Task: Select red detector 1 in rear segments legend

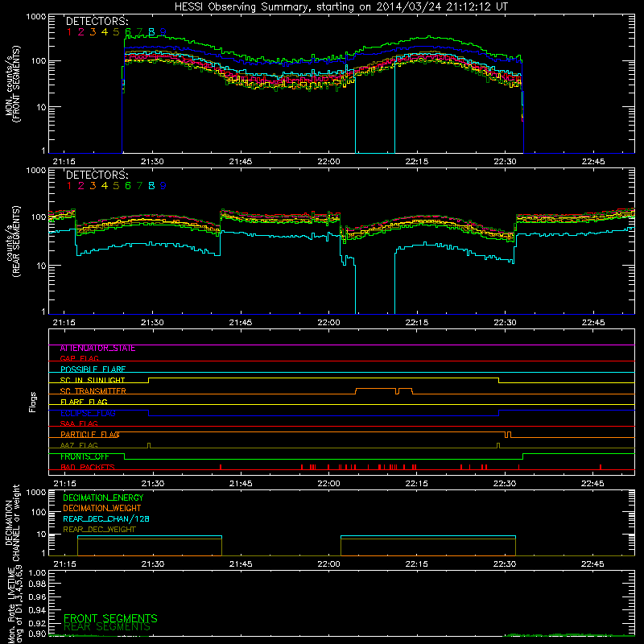Action: (69, 186)
